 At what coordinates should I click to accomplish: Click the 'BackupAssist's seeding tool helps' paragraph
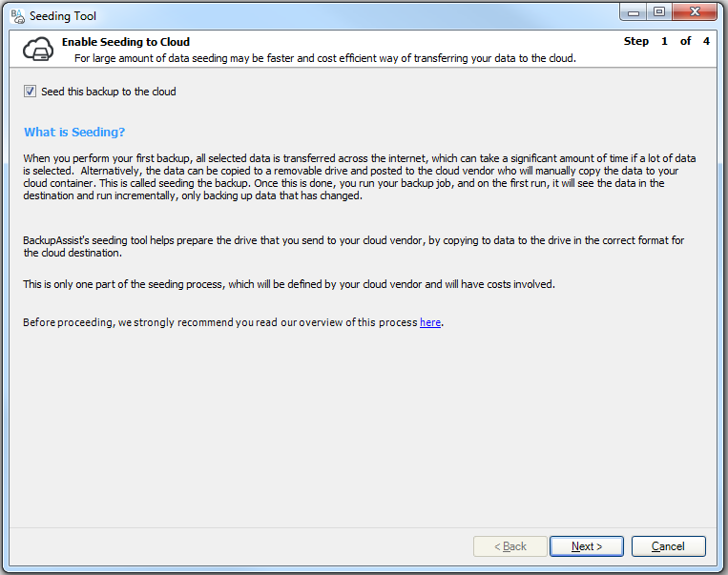point(353,246)
